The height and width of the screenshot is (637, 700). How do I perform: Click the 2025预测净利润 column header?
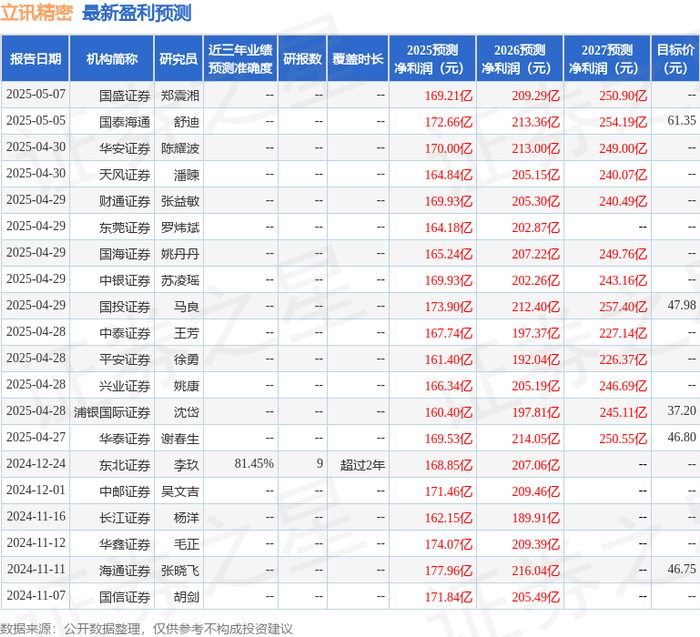(x=432, y=59)
